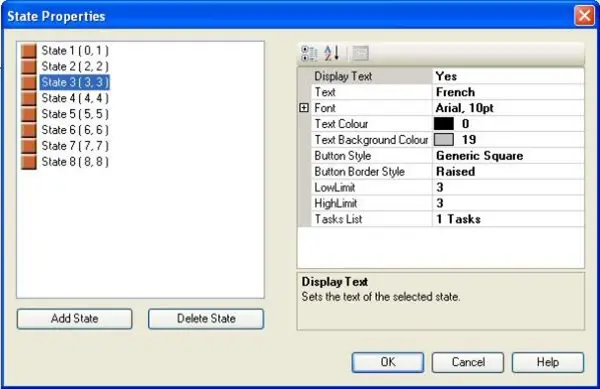
Task: Click the grey Text Background Colour swatch
Action: tap(444, 140)
